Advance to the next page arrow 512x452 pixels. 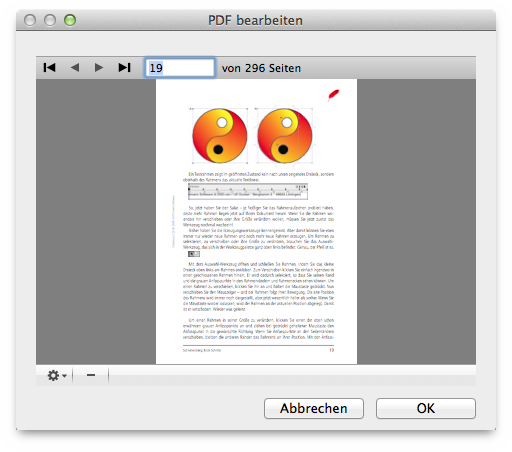coord(99,68)
